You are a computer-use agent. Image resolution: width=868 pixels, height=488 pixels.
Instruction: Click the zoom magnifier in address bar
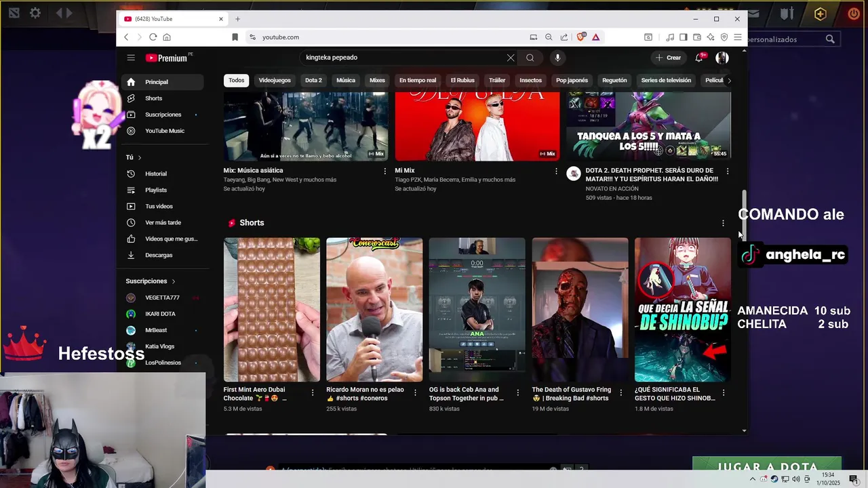pos(549,37)
